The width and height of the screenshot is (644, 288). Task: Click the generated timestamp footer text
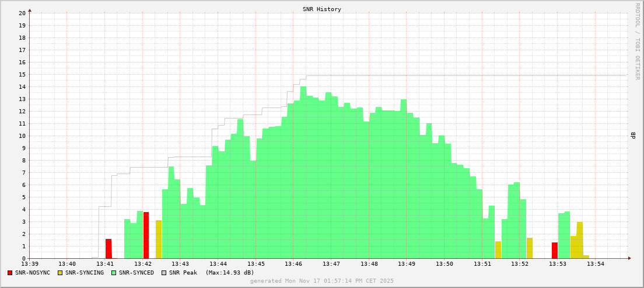(321, 281)
